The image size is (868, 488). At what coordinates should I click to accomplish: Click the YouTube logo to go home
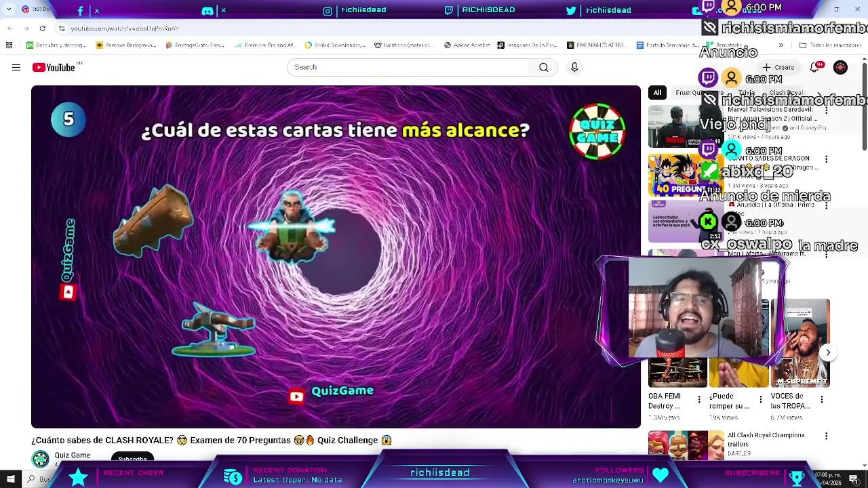(54, 67)
